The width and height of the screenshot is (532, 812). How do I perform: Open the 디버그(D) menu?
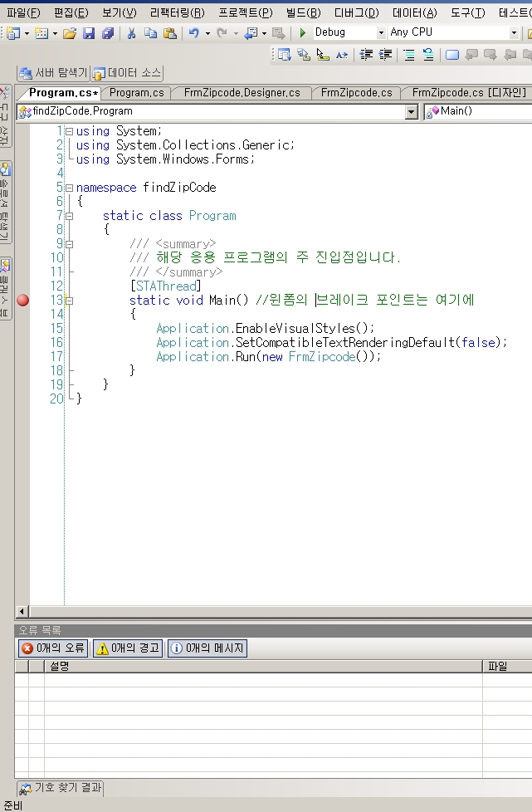coord(357,13)
